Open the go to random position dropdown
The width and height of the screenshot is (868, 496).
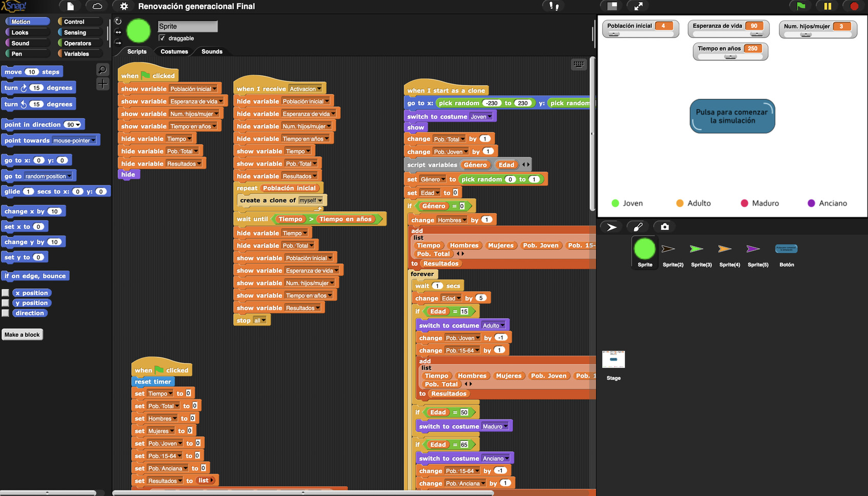click(x=70, y=176)
